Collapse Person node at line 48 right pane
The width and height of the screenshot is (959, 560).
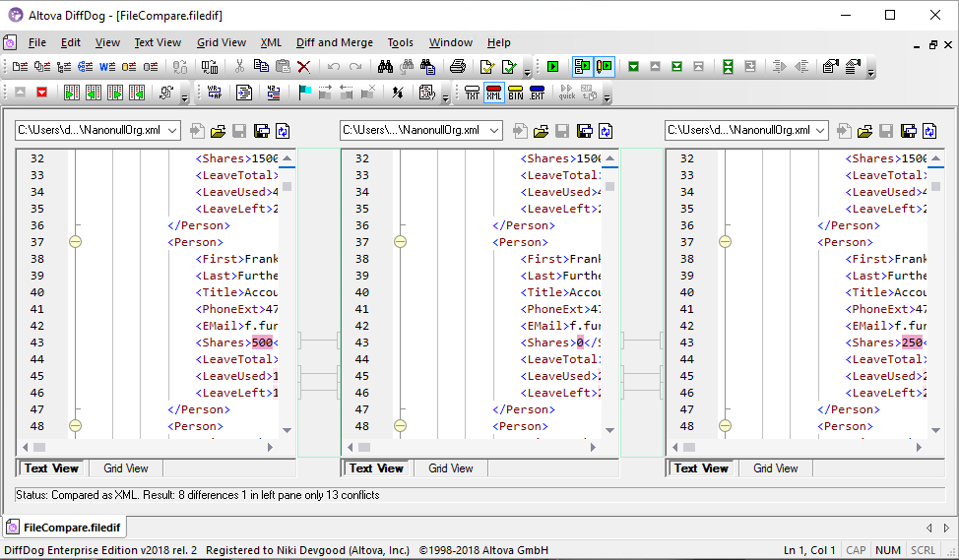tap(725, 426)
